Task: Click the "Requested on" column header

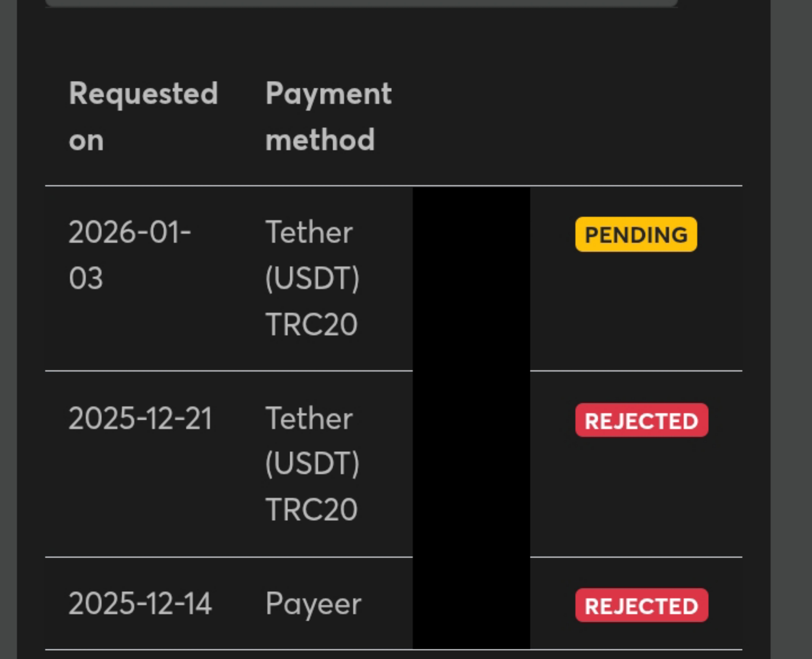Action: (x=143, y=116)
